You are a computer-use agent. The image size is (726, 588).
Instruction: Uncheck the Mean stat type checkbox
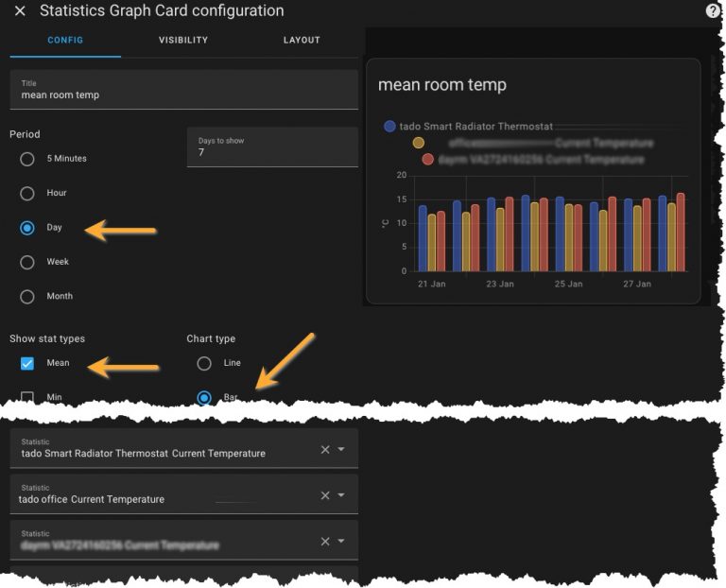click(x=27, y=363)
